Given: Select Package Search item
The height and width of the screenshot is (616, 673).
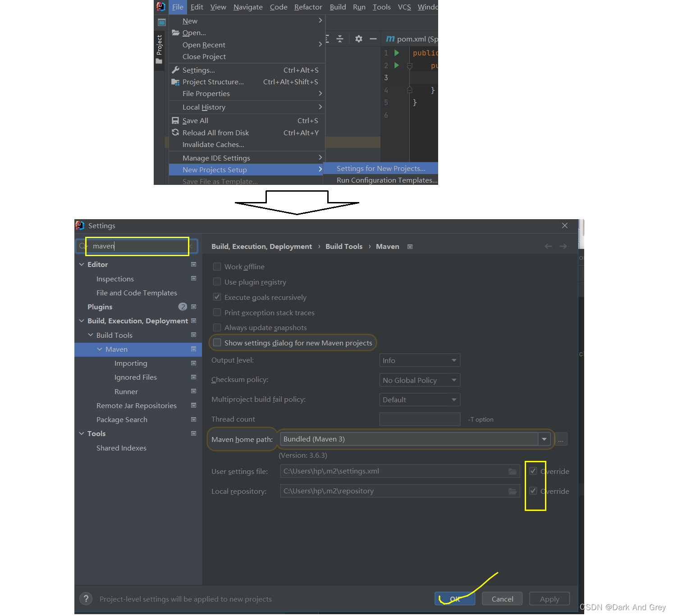Looking at the screenshot, I should pos(122,419).
